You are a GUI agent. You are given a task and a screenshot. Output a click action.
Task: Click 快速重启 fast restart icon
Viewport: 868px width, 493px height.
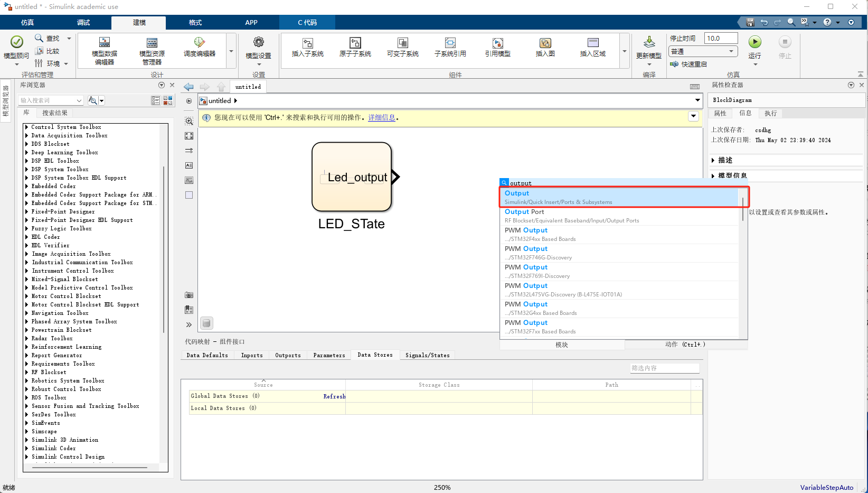674,64
